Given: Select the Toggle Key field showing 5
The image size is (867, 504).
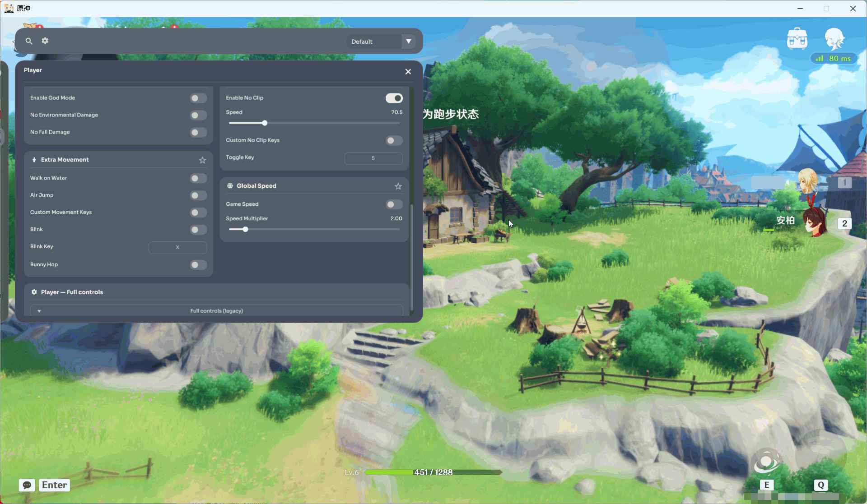Looking at the screenshot, I should pos(373,158).
